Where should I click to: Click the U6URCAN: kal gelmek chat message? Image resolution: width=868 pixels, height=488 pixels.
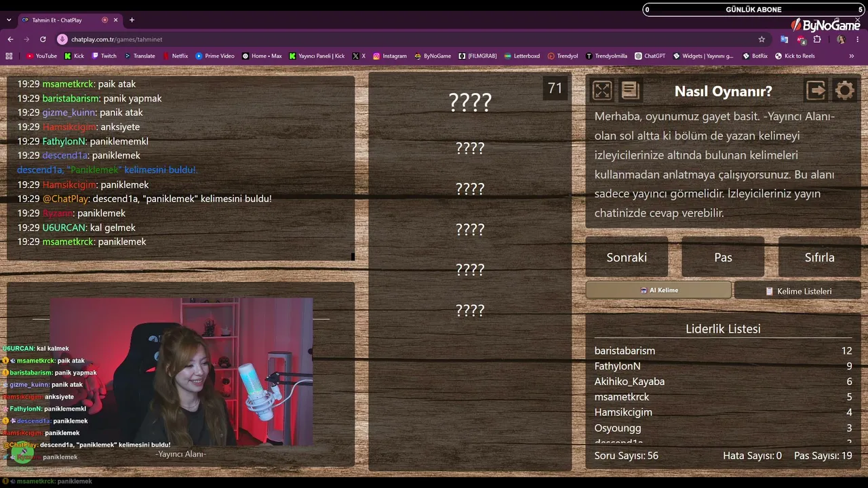point(76,228)
